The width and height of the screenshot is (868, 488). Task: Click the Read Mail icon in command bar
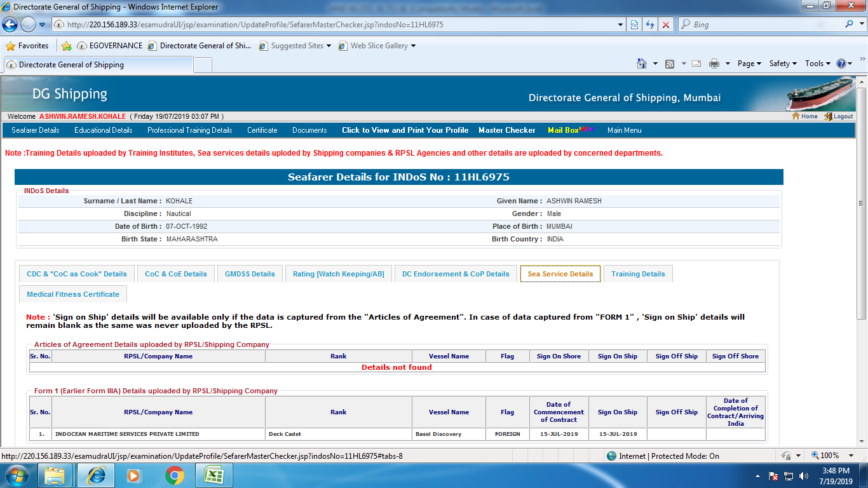(696, 64)
